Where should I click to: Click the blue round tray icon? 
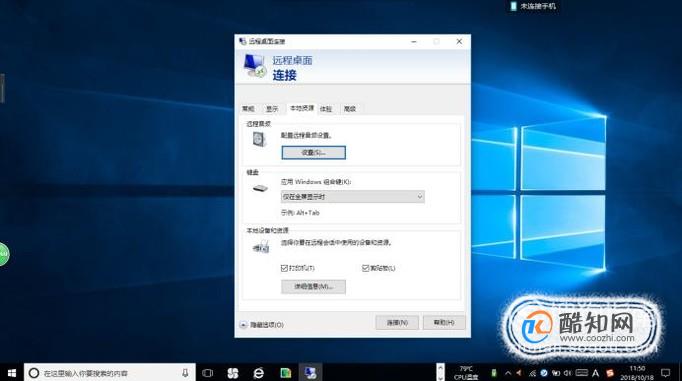point(544,373)
